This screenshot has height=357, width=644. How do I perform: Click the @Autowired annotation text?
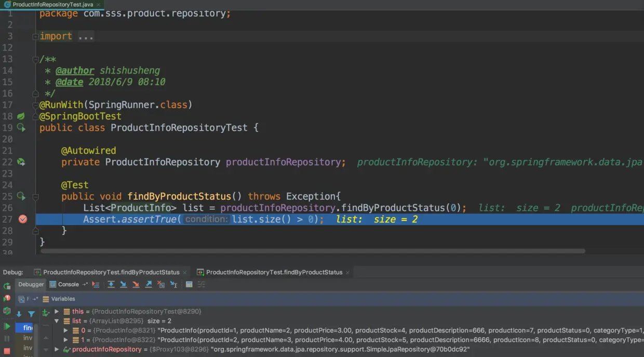tap(89, 150)
